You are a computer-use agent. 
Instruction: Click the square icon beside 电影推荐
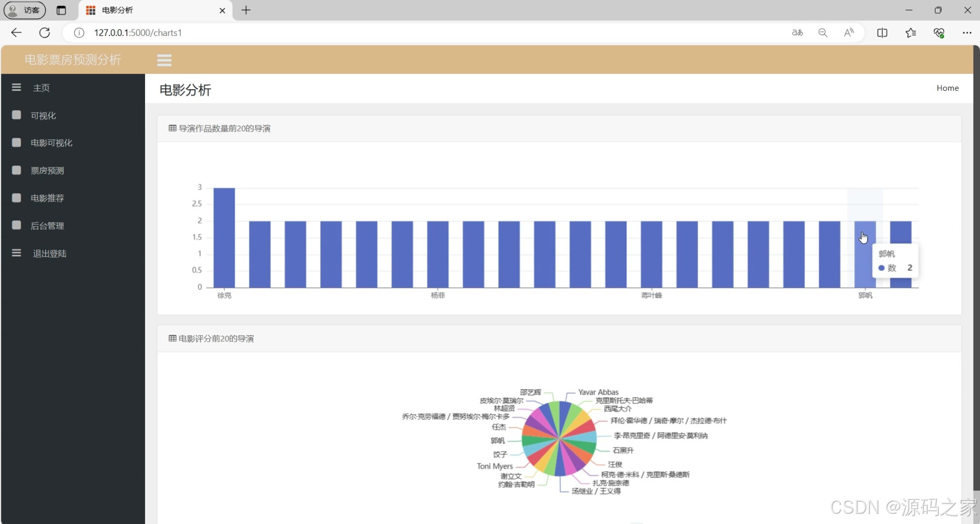point(16,197)
